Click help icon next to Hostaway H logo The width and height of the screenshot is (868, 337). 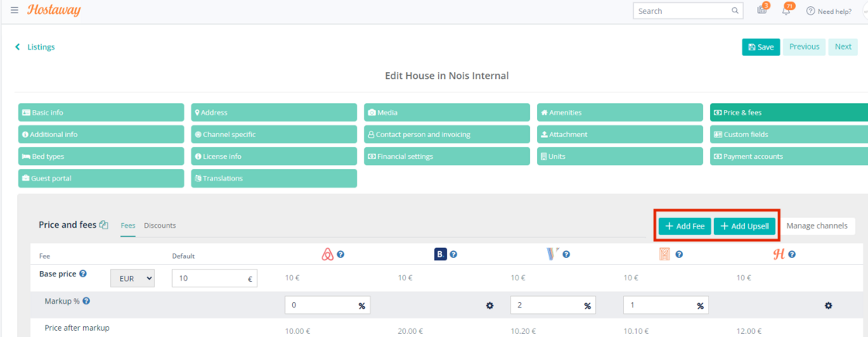tap(792, 255)
